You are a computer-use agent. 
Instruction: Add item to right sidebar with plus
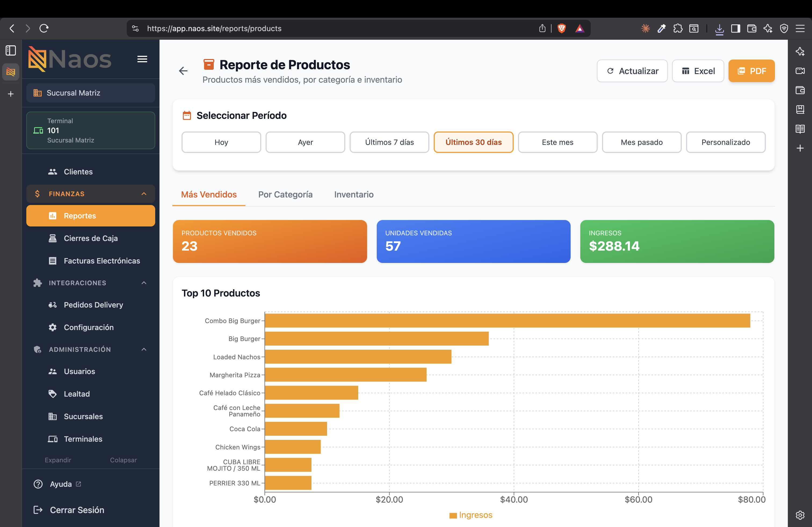800,148
